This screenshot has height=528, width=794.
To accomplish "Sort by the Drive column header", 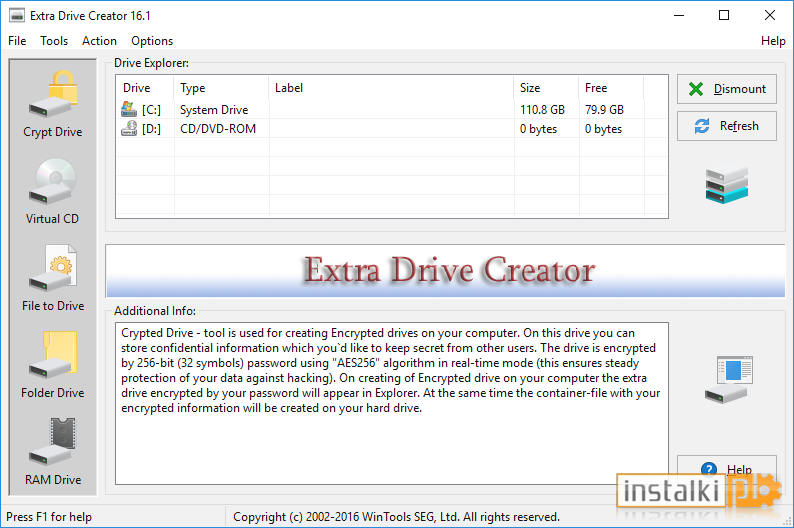I will coord(145,88).
